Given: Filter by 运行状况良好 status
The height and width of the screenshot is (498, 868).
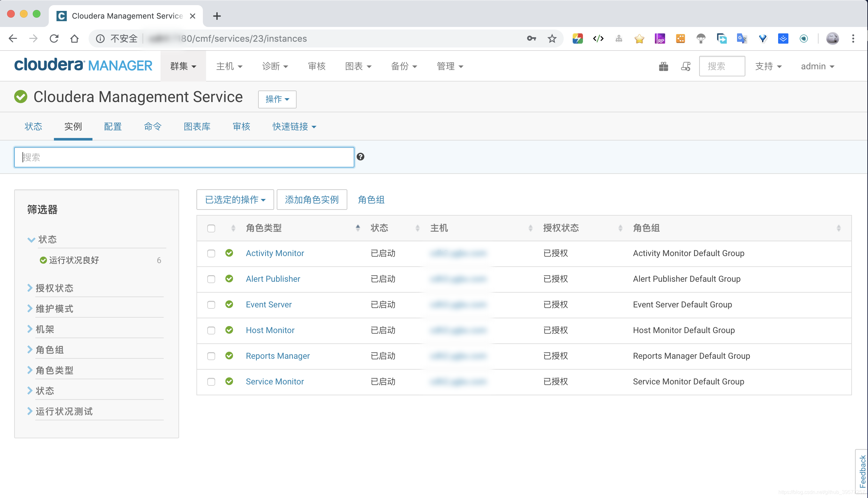Looking at the screenshot, I should pos(74,260).
